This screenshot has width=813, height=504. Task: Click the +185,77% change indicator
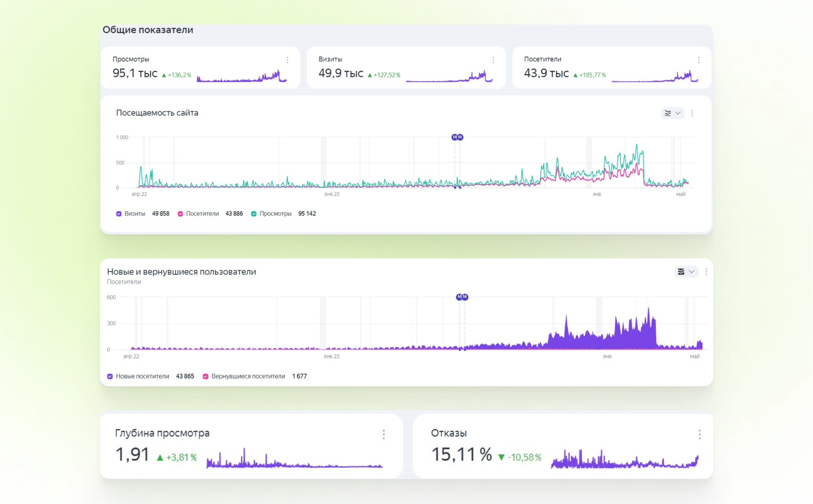point(589,75)
